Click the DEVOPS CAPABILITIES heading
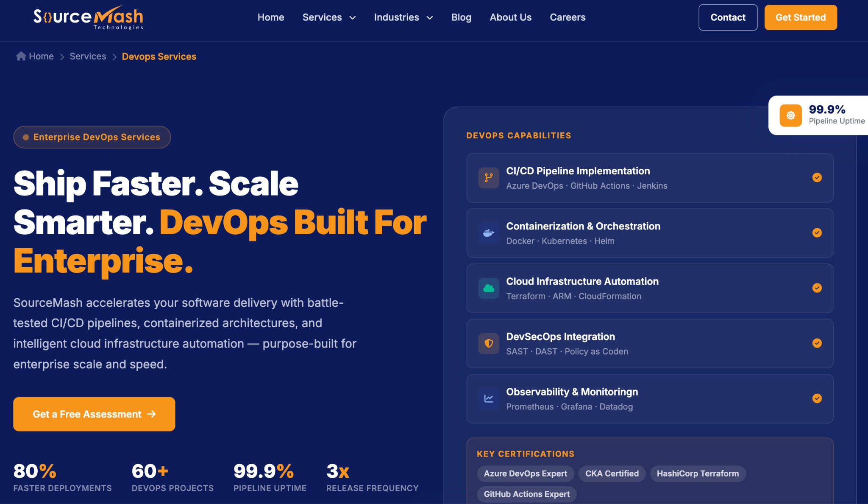Image resolution: width=868 pixels, height=504 pixels. [519, 135]
